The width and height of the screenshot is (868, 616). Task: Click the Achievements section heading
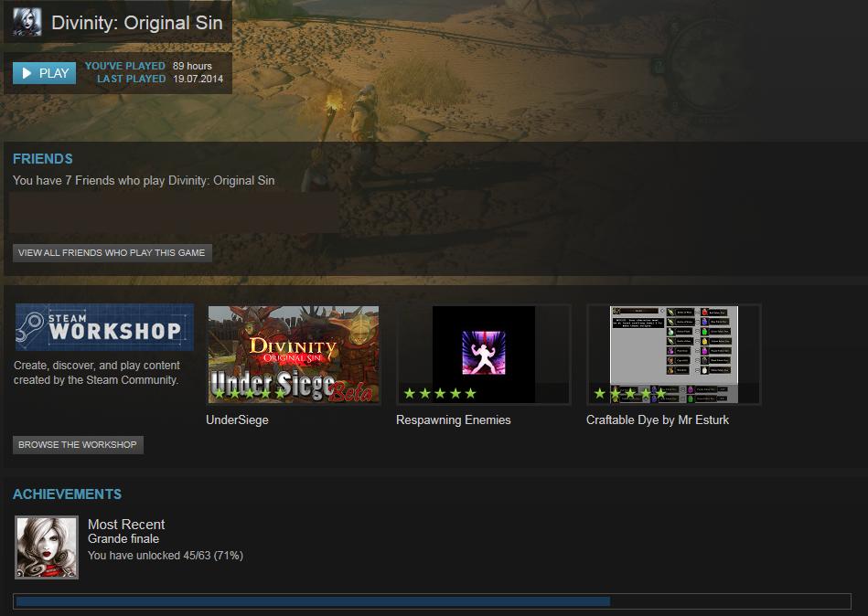(67, 494)
